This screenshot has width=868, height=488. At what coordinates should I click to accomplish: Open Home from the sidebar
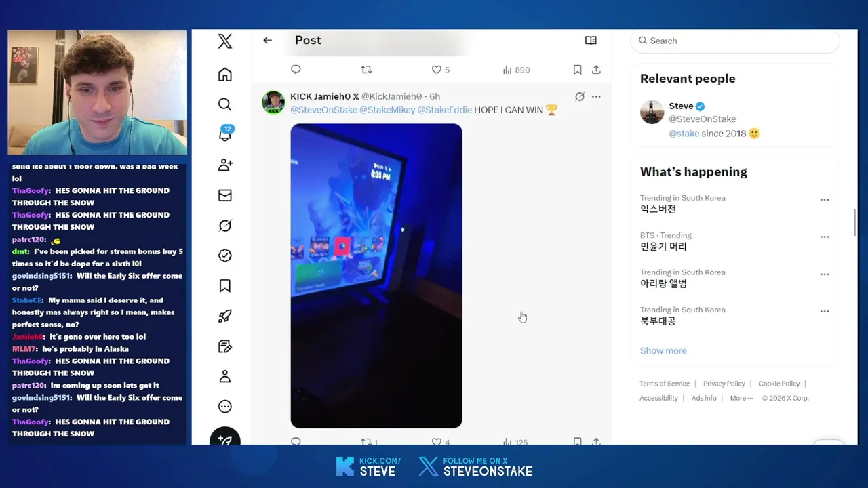pos(225,75)
